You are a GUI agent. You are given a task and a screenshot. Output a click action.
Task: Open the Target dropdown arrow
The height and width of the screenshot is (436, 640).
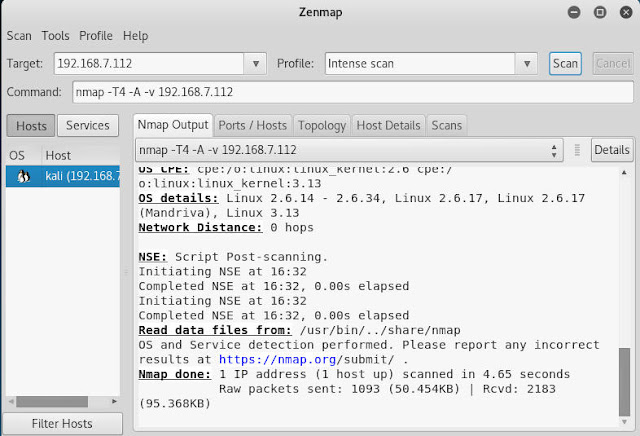click(256, 64)
